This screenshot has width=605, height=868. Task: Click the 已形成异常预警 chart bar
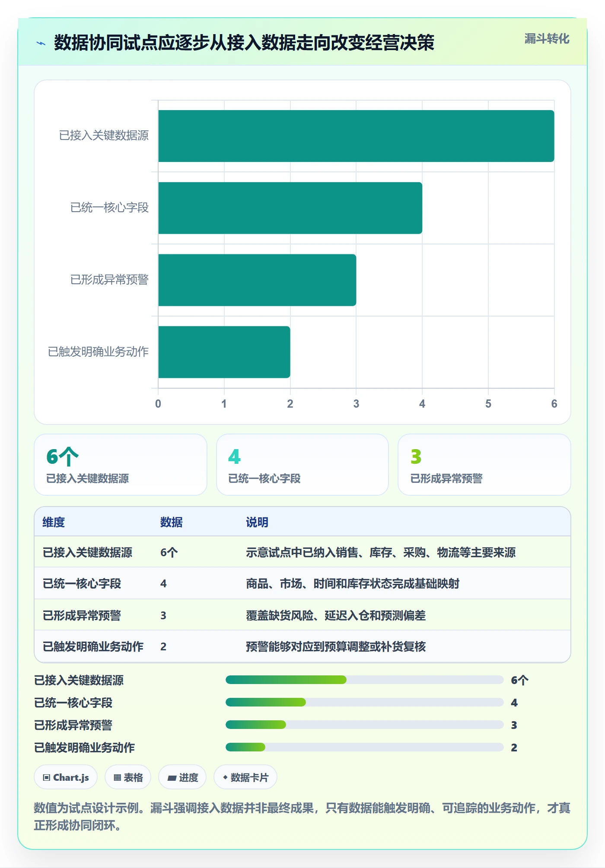coord(257,280)
